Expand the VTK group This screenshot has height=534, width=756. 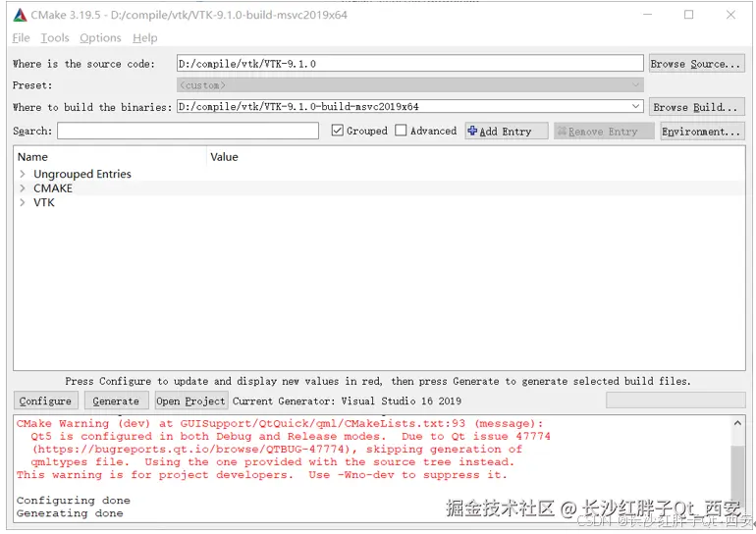23,202
